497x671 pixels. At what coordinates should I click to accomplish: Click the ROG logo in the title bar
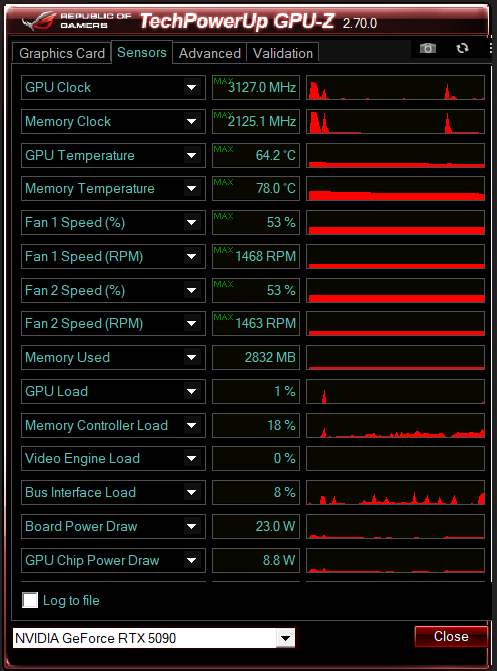(x=40, y=21)
